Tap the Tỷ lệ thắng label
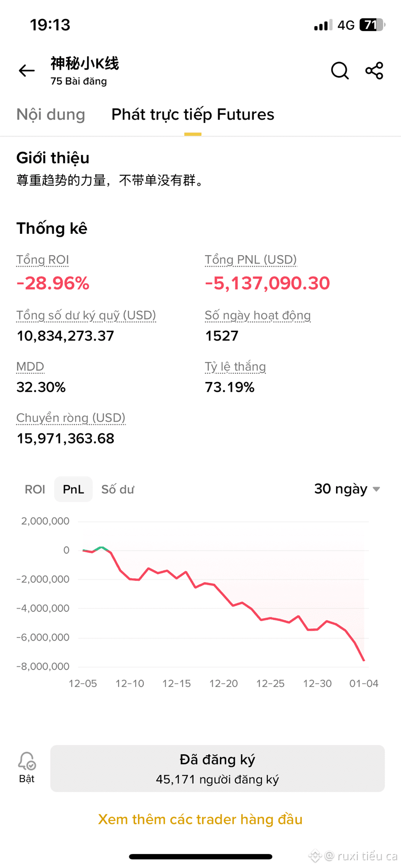The width and height of the screenshot is (401, 868). (235, 366)
